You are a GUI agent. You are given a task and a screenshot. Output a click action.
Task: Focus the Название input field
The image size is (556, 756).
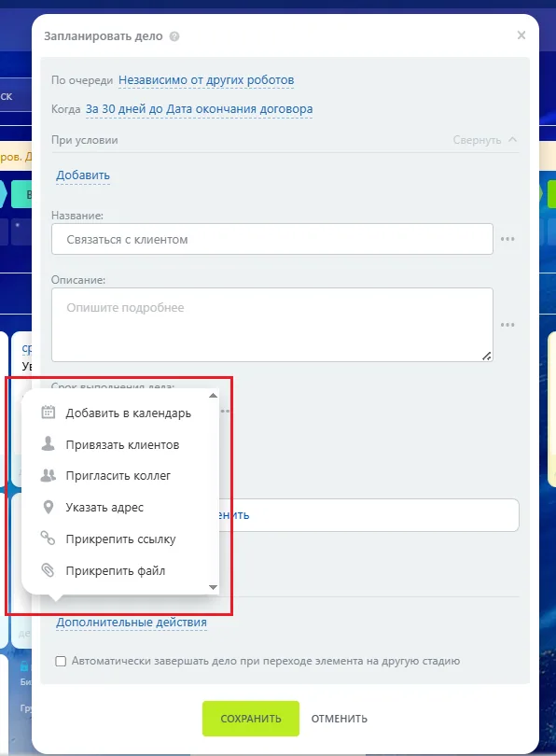tap(272, 239)
